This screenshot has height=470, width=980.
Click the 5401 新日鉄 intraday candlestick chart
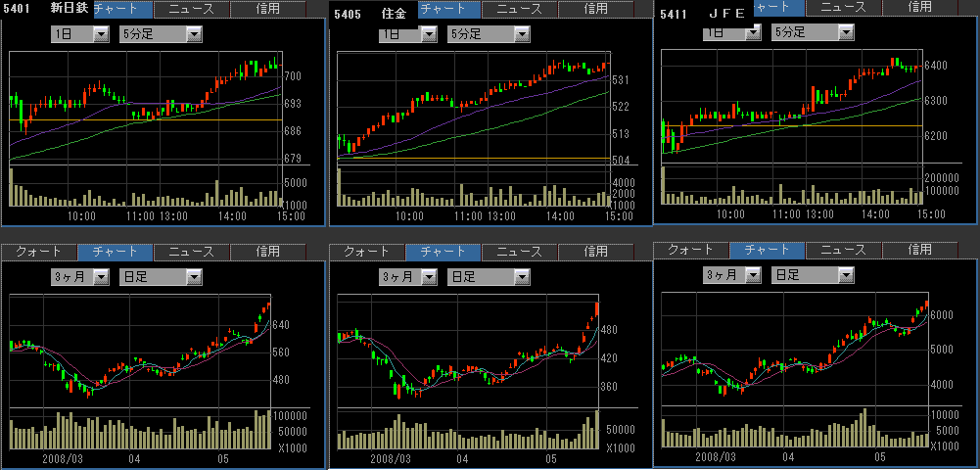[x=145, y=108]
